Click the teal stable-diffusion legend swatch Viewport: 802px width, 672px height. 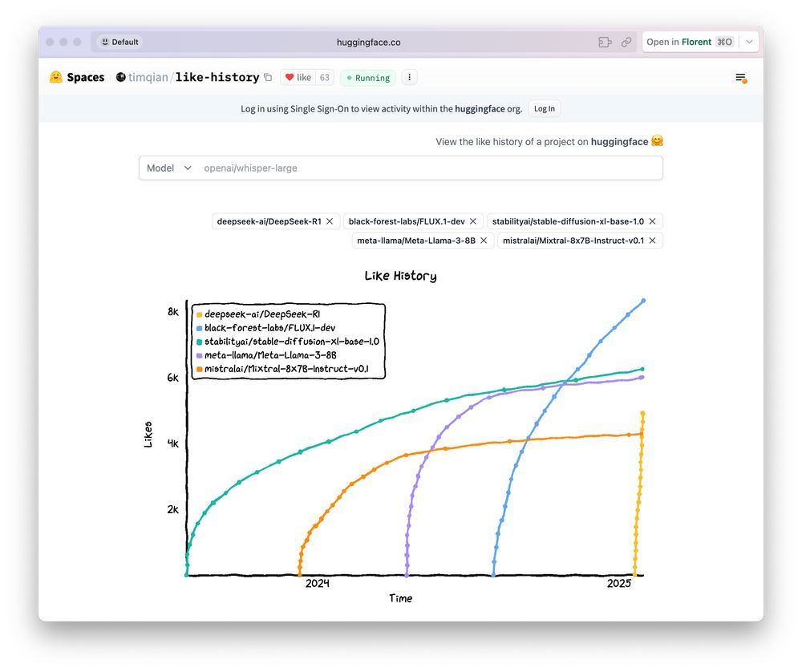pyautogui.click(x=200, y=342)
